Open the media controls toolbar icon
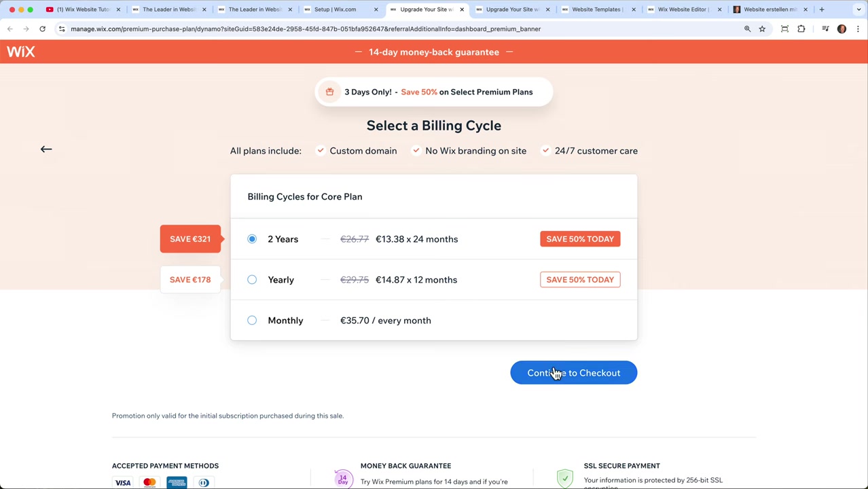The width and height of the screenshot is (868, 489). pyautogui.click(x=825, y=29)
